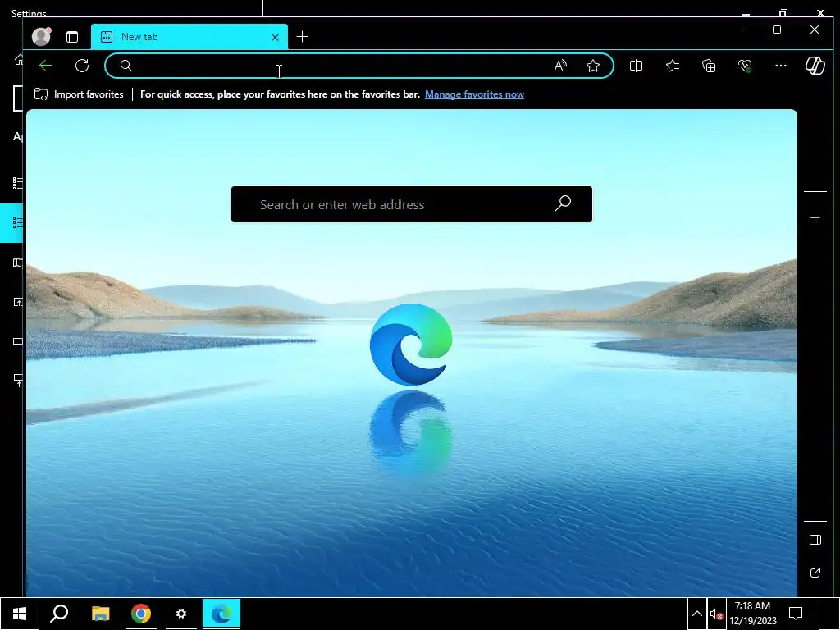Add this page to favorites star
Screen dimensions: 840x630
(x=592, y=66)
